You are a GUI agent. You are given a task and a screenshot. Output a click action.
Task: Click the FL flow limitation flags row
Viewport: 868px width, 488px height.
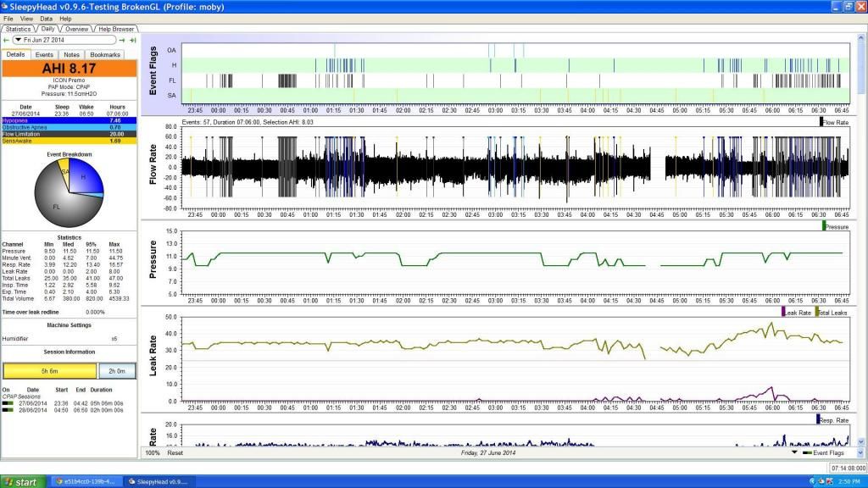515,80
